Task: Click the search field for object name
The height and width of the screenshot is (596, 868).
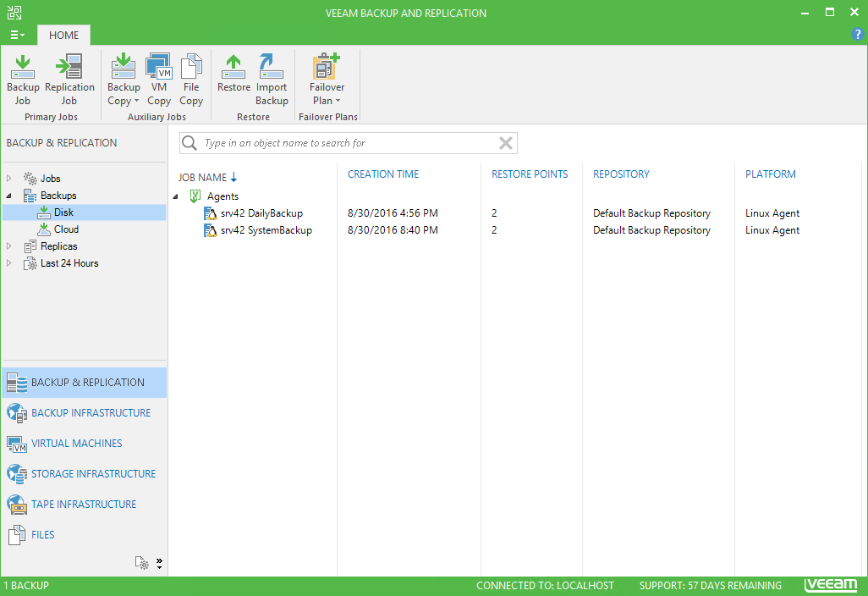Action: [x=349, y=143]
